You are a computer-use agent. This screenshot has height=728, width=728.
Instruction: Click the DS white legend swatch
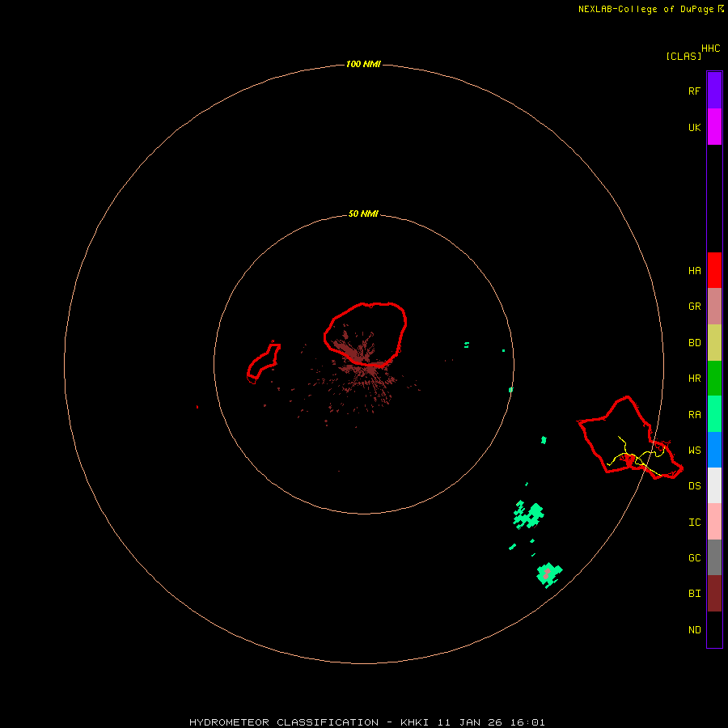[x=714, y=485]
